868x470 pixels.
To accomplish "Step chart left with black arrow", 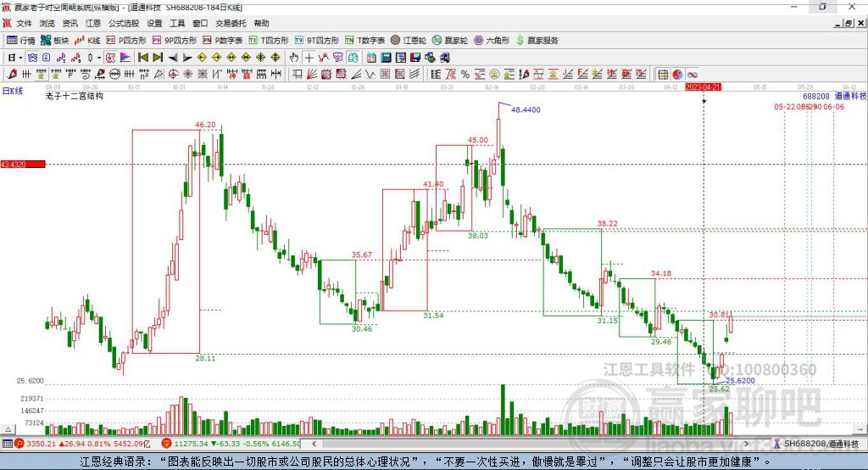I will click(x=173, y=58).
